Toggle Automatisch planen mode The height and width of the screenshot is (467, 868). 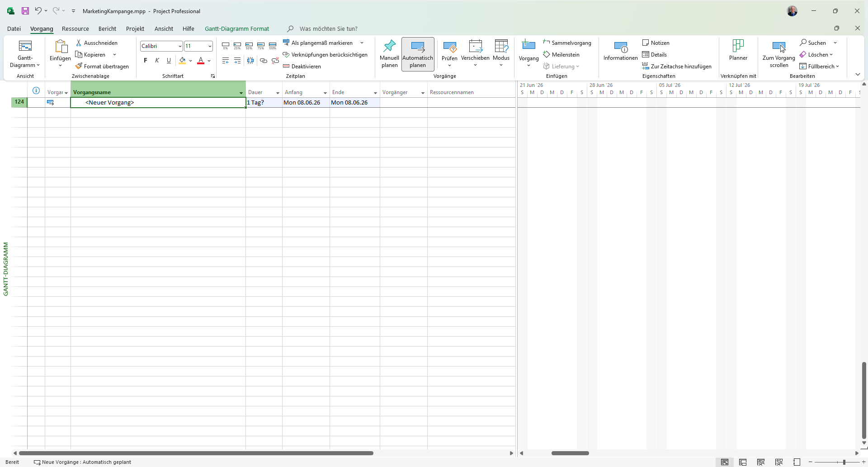tap(418, 54)
